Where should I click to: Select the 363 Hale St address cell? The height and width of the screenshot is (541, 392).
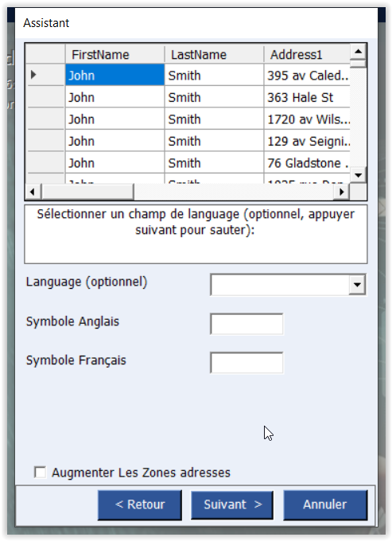(307, 97)
